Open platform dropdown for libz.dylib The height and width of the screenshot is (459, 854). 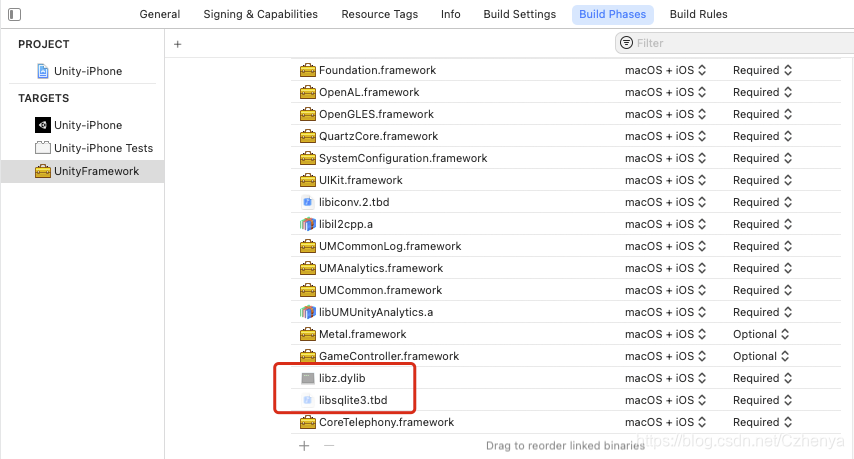(x=666, y=378)
